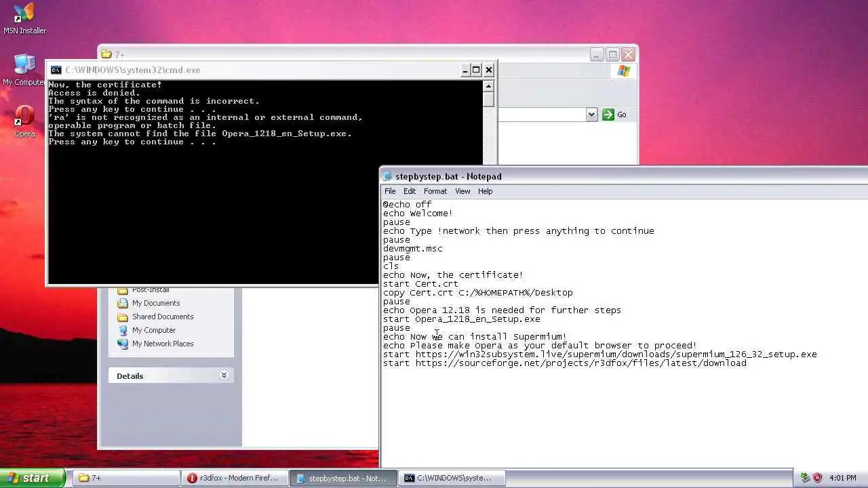Collapse the Details panel chevron

tap(224, 375)
